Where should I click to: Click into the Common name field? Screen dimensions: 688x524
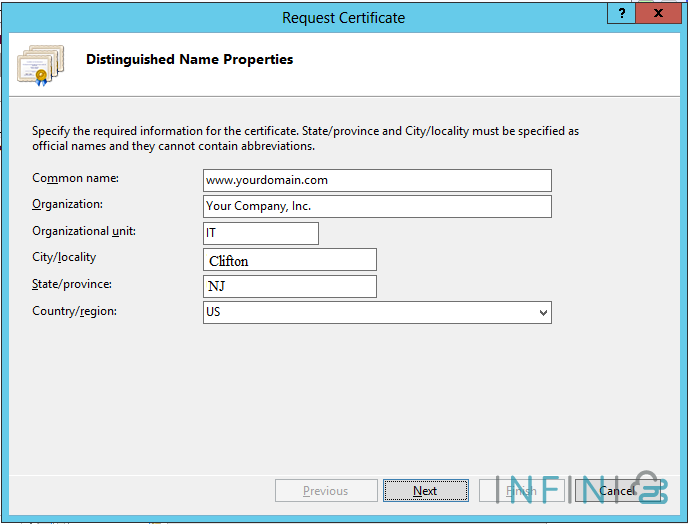tap(376, 180)
